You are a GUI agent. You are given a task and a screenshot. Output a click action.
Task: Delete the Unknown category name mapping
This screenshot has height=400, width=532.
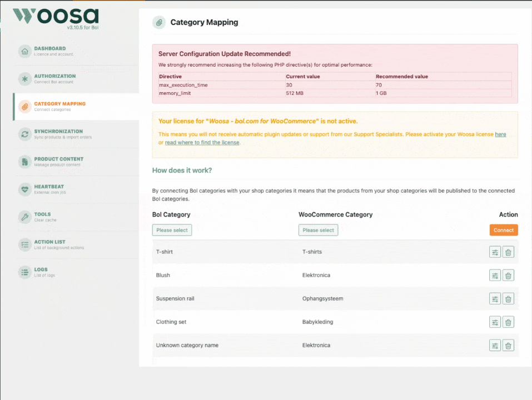click(x=508, y=346)
